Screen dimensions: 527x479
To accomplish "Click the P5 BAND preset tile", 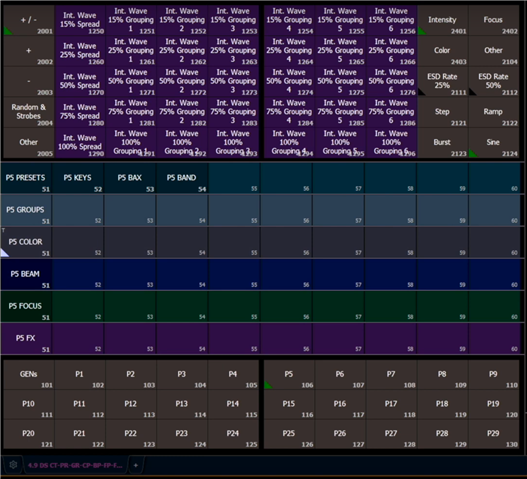I will tap(181, 178).
